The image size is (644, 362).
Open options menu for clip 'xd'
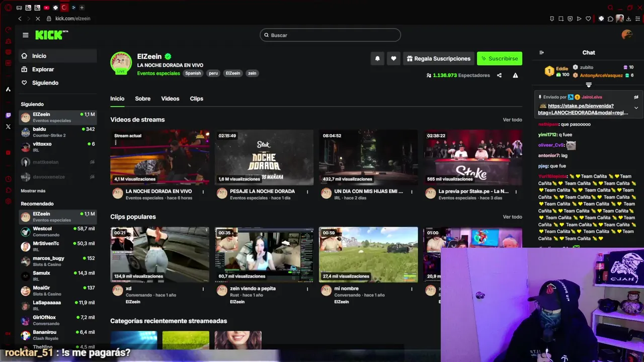203,289
